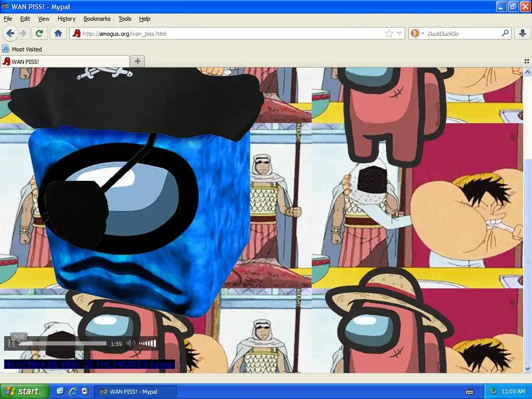Open the Most Visited bookmarks folder
This screenshot has width=532, height=399.
[22, 49]
